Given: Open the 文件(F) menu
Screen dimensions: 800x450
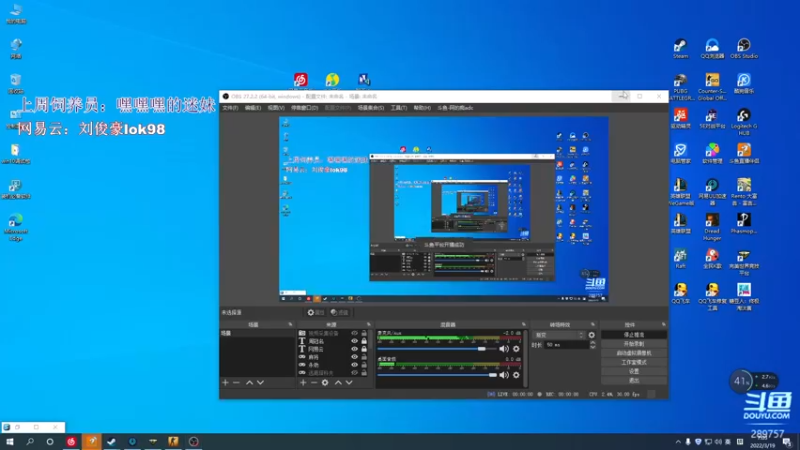Looking at the screenshot, I should pos(230,108).
